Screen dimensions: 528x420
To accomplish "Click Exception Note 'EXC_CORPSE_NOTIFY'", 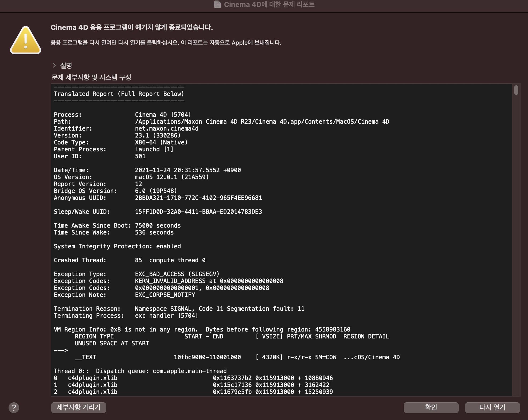I will coord(165,295).
